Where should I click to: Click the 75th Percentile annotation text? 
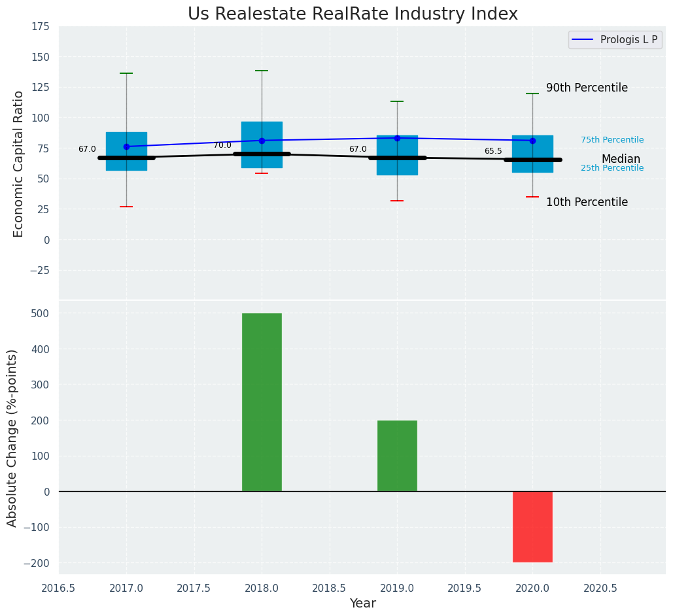pyautogui.click(x=612, y=140)
